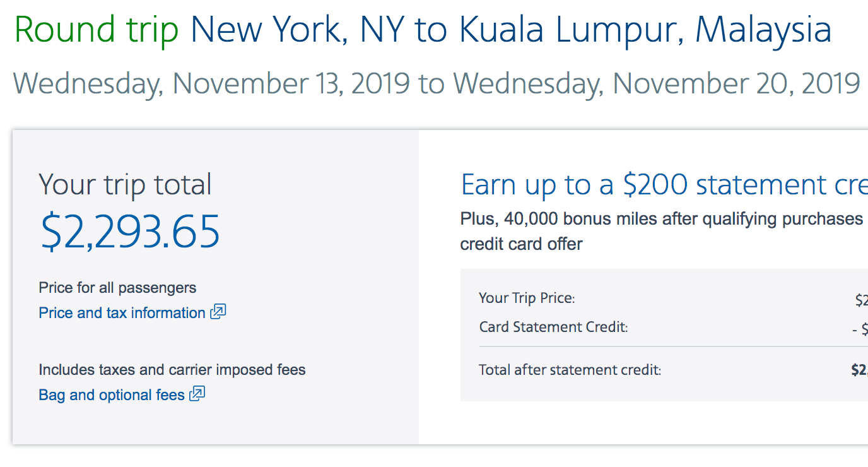Click the green 'Round trip' text
This screenshot has height=467, width=868.
click(x=97, y=30)
